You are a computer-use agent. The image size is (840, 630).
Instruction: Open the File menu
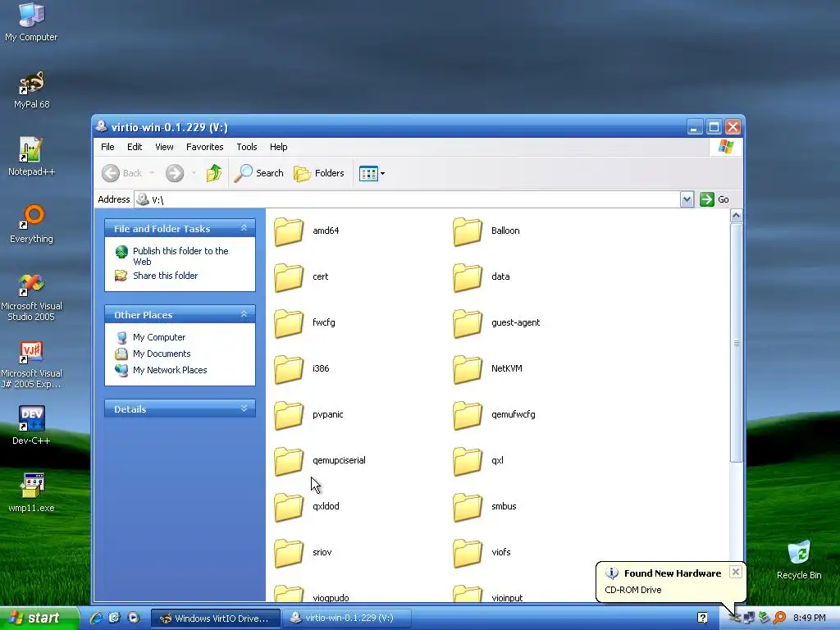pos(107,147)
